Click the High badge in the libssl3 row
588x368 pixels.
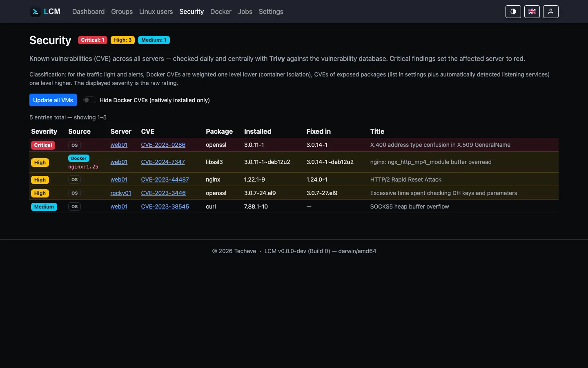(40, 163)
